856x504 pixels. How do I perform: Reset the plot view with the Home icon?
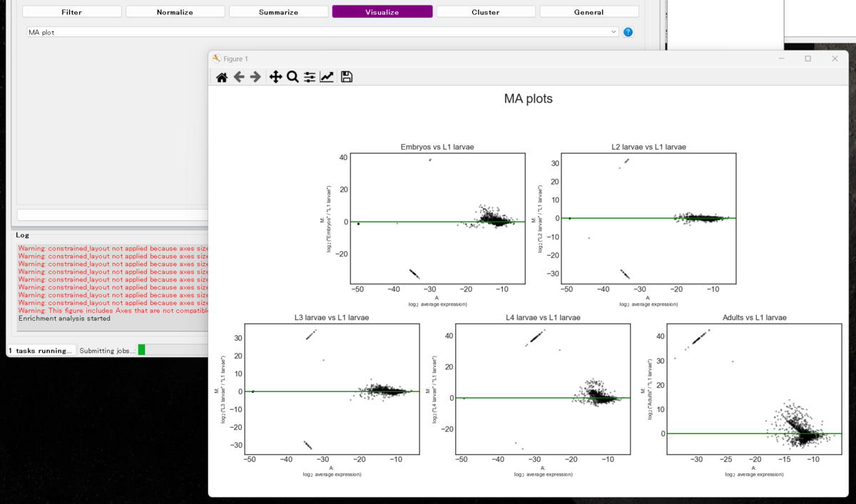(x=221, y=76)
